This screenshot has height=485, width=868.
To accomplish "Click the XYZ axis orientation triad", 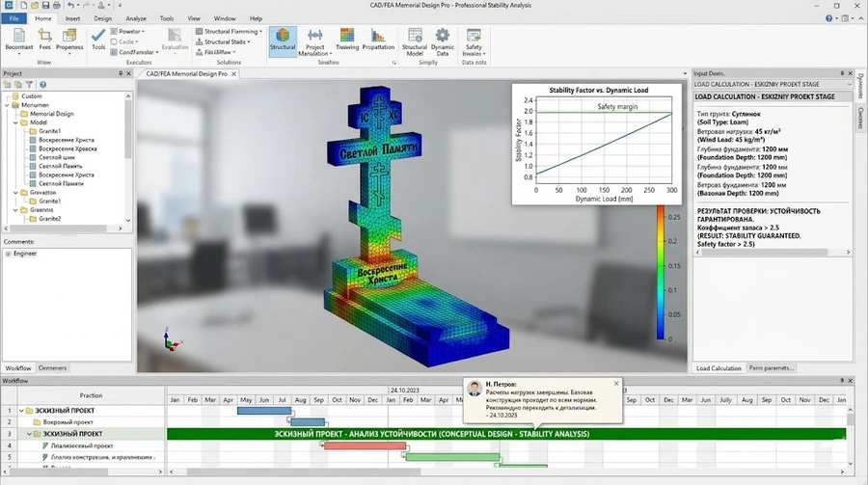I will point(172,339).
